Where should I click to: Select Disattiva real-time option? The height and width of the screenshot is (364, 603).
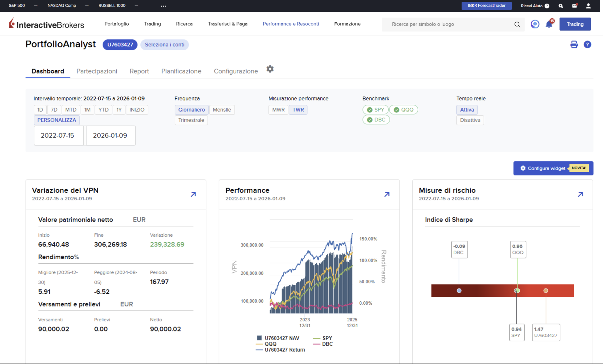(470, 120)
